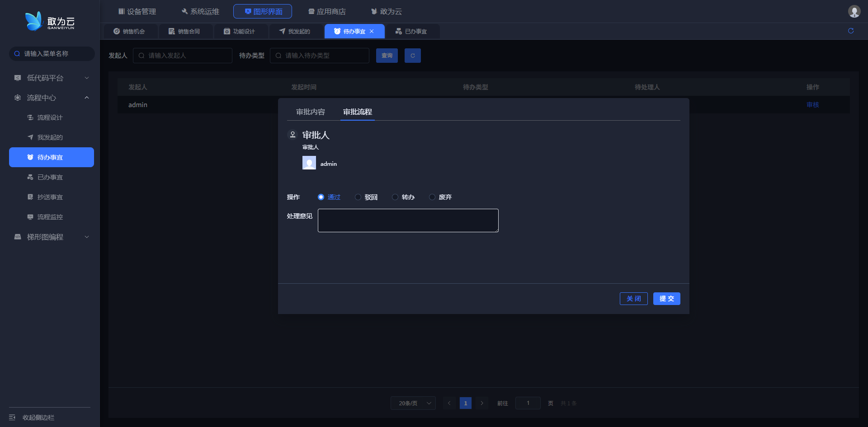The width and height of the screenshot is (868, 427).
Task: Click the admin approver avatar thumbnail
Action: [x=309, y=163]
